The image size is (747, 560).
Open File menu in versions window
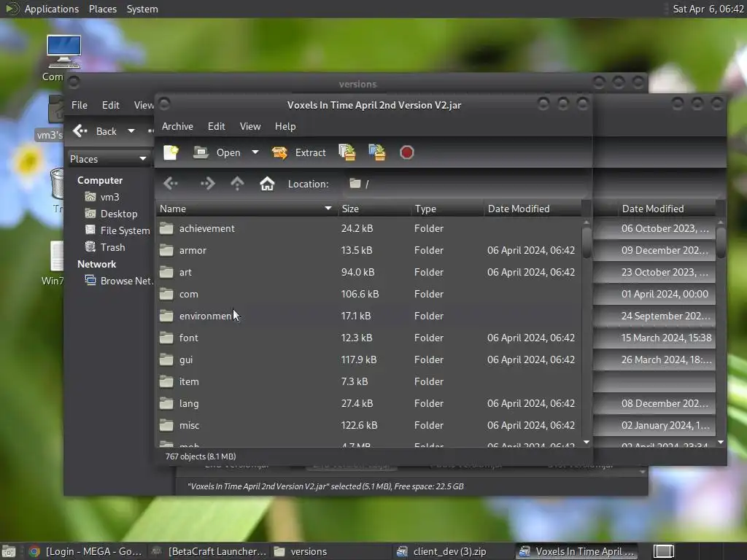tap(79, 105)
